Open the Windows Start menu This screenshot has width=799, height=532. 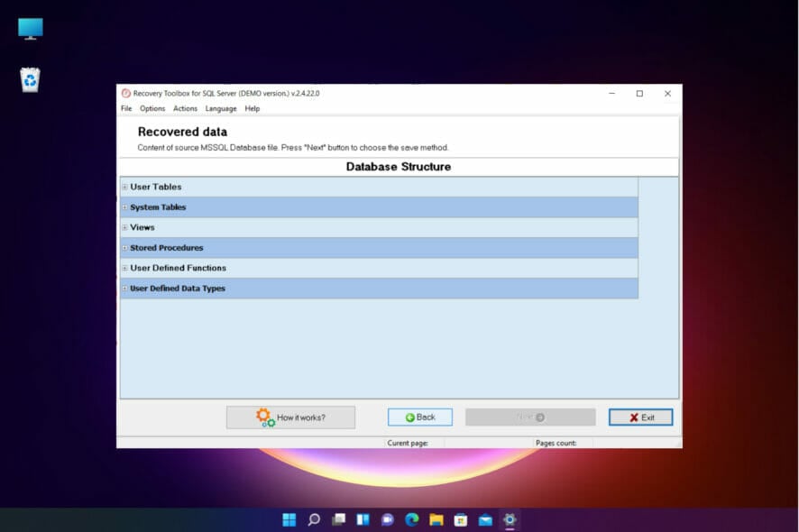click(289, 519)
